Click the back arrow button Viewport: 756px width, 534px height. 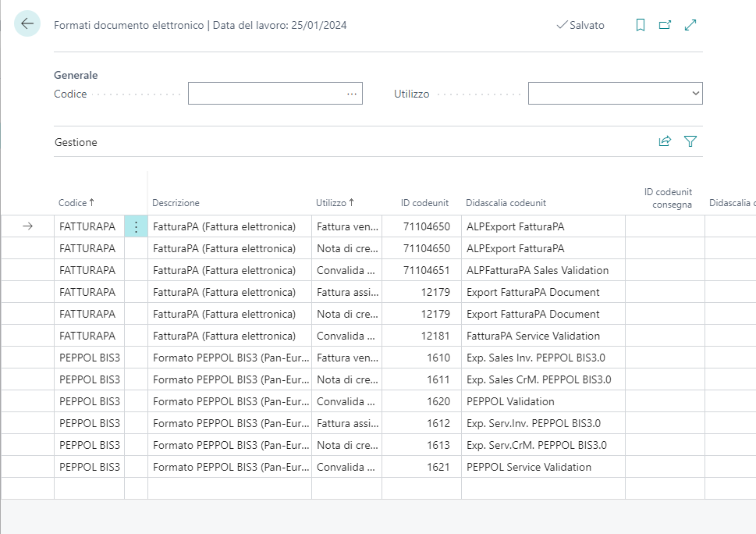tap(27, 24)
